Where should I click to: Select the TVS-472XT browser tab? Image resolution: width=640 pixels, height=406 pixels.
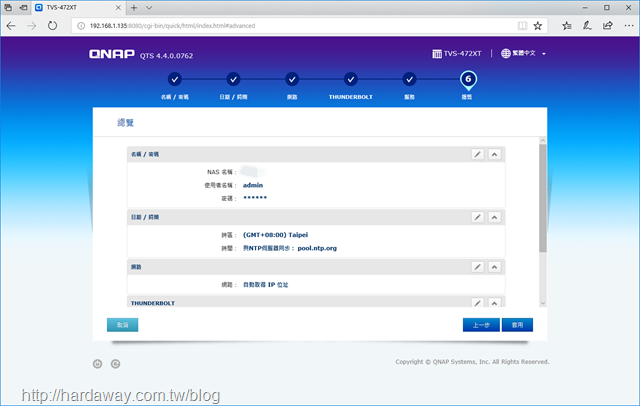[78, 8]
